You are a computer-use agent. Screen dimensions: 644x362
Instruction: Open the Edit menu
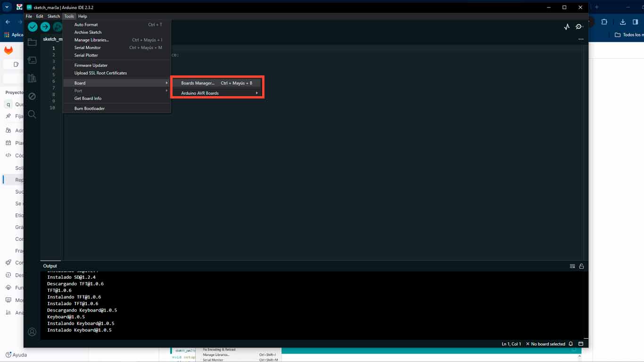pos(40,16)
